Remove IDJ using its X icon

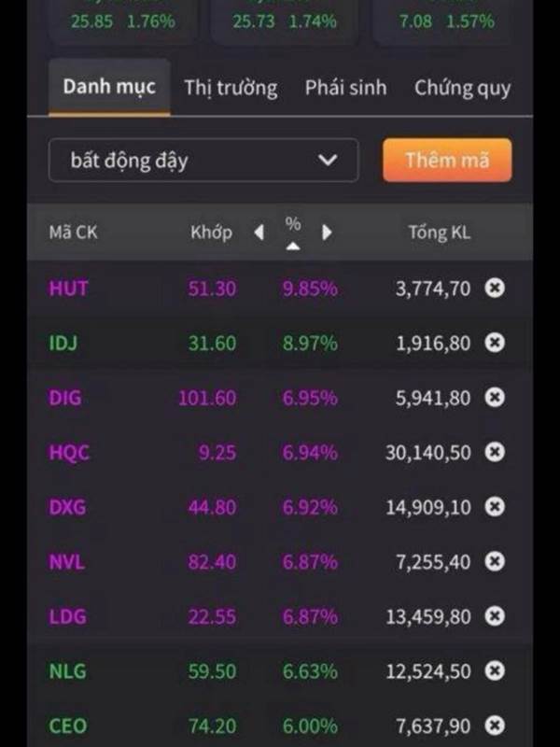495,342
